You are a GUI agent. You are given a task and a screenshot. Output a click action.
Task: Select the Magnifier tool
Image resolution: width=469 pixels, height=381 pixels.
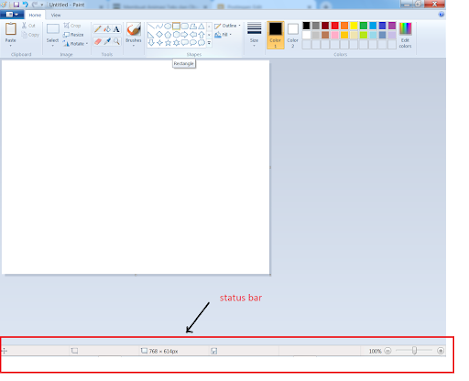click(x=116, y=41)
